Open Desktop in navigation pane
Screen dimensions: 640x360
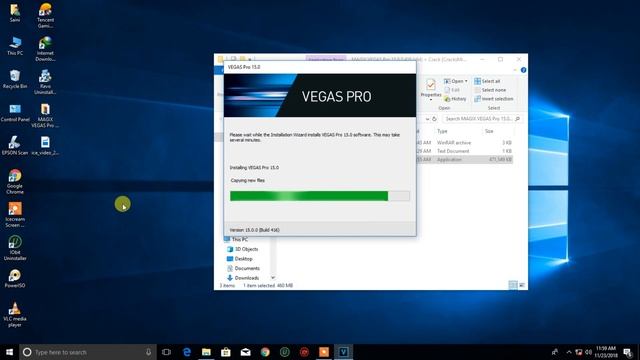point(240,259)
